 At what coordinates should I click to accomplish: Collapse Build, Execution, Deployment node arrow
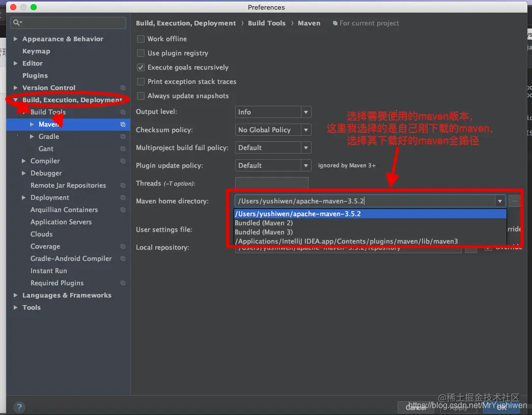tap(16, 100)
